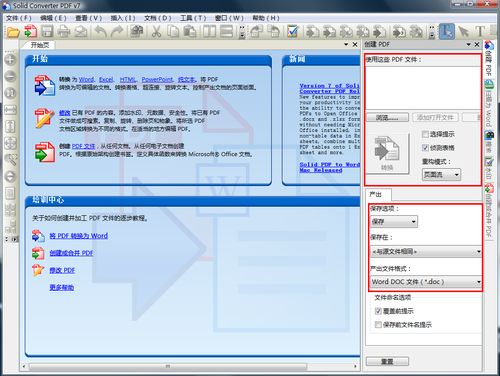Screen dimensions: 500x376
Task: Click the 添加打开文件 button
Action: (x=435, y=117)
